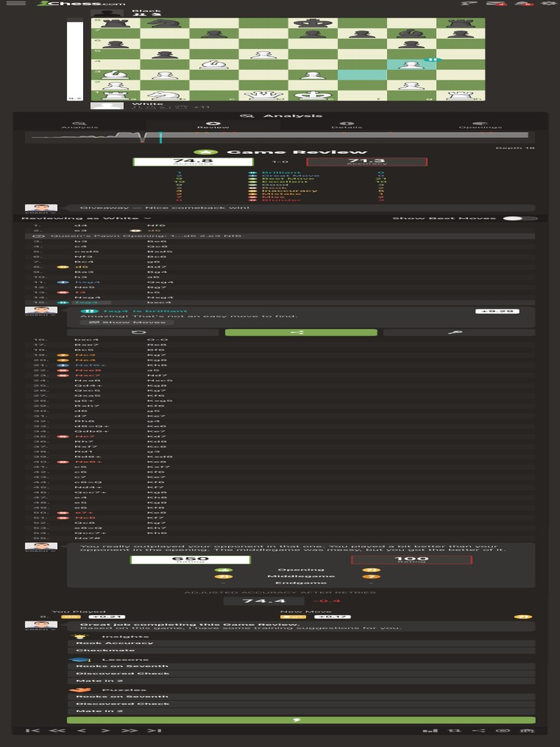Switch to the Details tab
This screenshot has width=560, height=747.
tap(346, 125)
